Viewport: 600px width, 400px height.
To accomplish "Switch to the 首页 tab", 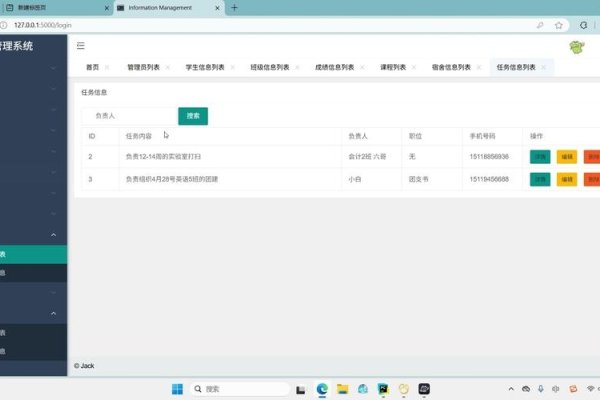I will point(92,67).
